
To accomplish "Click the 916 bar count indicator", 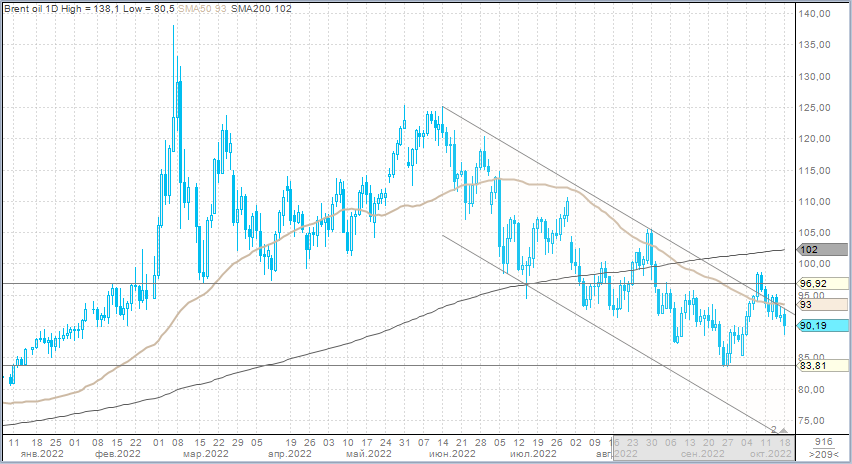I will tap(822, 441).
